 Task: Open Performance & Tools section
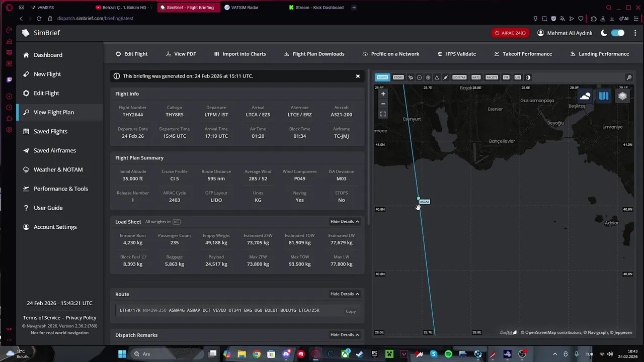(x=60, y=189)
